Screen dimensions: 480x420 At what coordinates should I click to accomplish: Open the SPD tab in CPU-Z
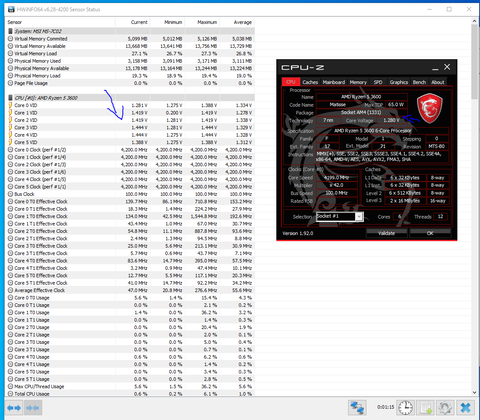pos(378,82)
